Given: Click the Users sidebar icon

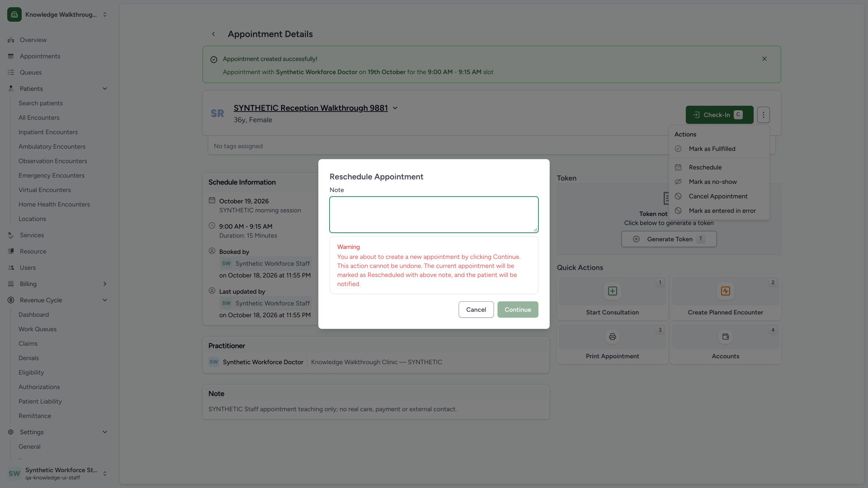Looking at the screenshot, I should click(x=11, y=267).
